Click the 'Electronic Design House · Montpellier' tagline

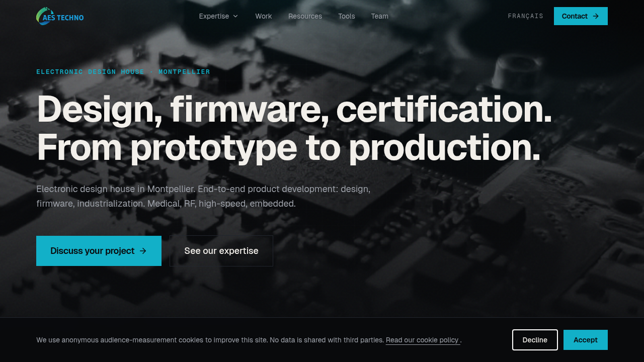[123, 72]
